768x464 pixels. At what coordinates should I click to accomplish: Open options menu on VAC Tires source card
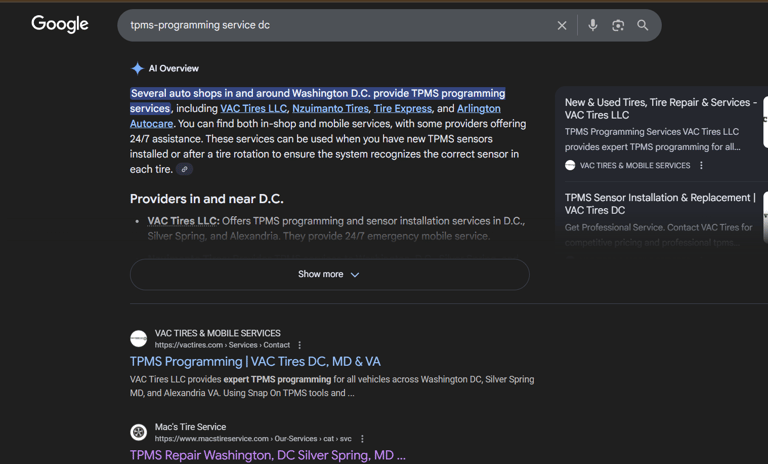point(701,165)
